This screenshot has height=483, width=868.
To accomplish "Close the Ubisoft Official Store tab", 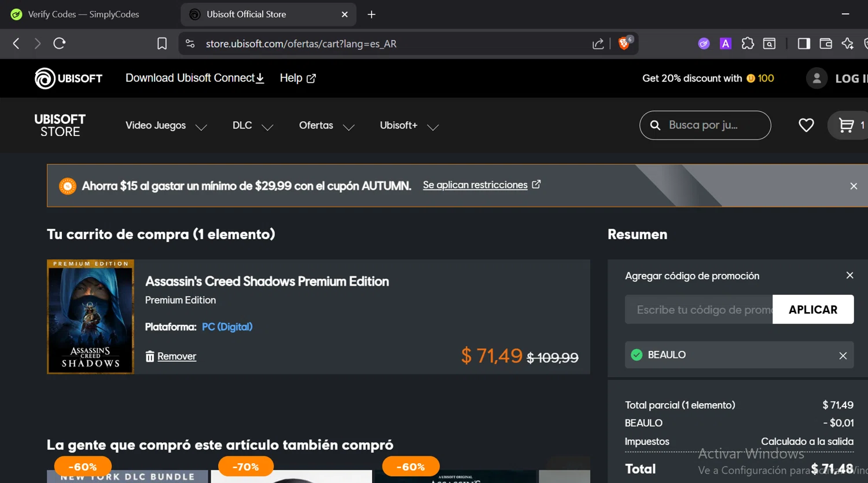I will point(345,14).
